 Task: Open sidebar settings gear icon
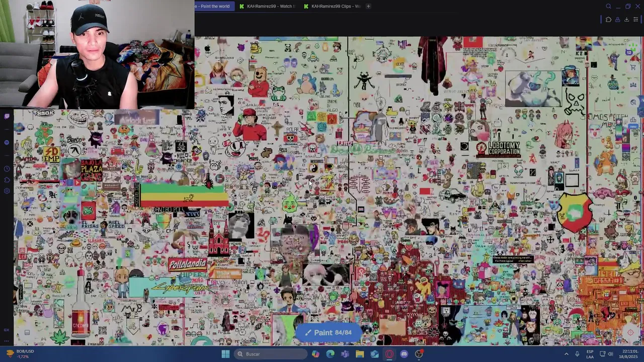[7, 191]
